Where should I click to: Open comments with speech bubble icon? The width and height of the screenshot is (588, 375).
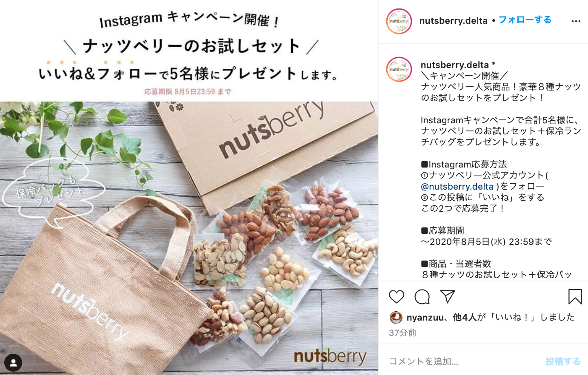422,296
